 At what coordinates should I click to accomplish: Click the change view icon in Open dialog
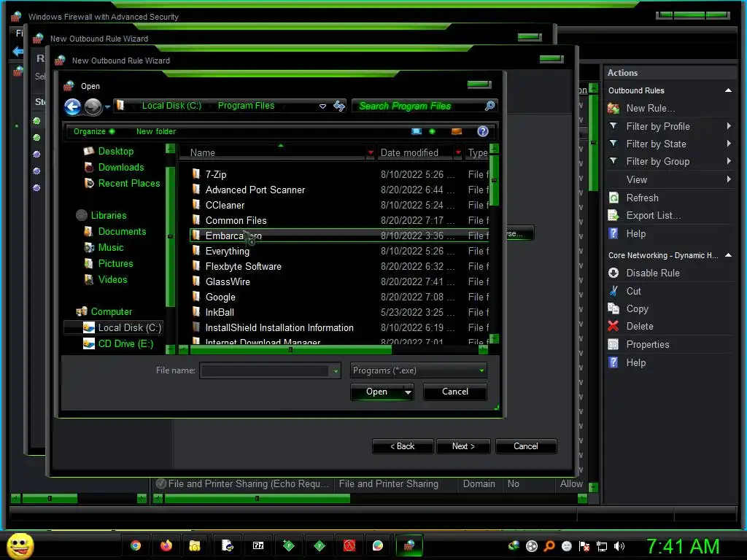pos(417,131)
